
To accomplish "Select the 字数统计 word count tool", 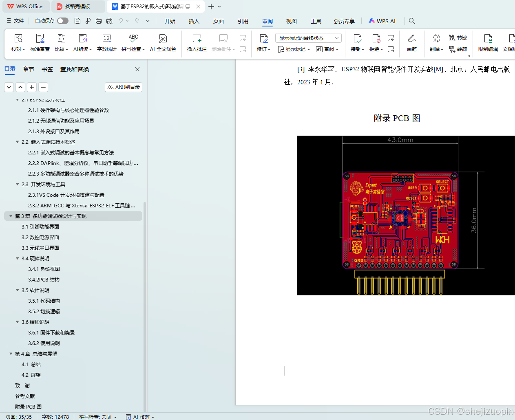I will 106,44.
